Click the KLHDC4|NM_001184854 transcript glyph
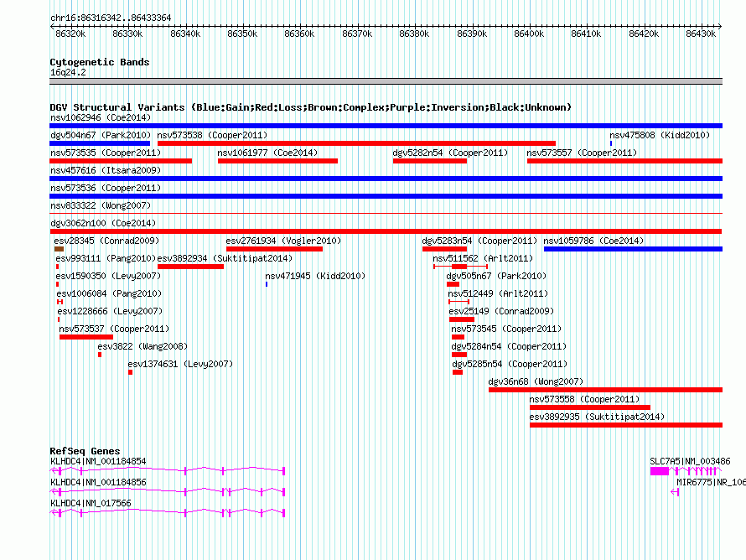The height and width of the screenshot is (560, 746). [x=168, y=471]
